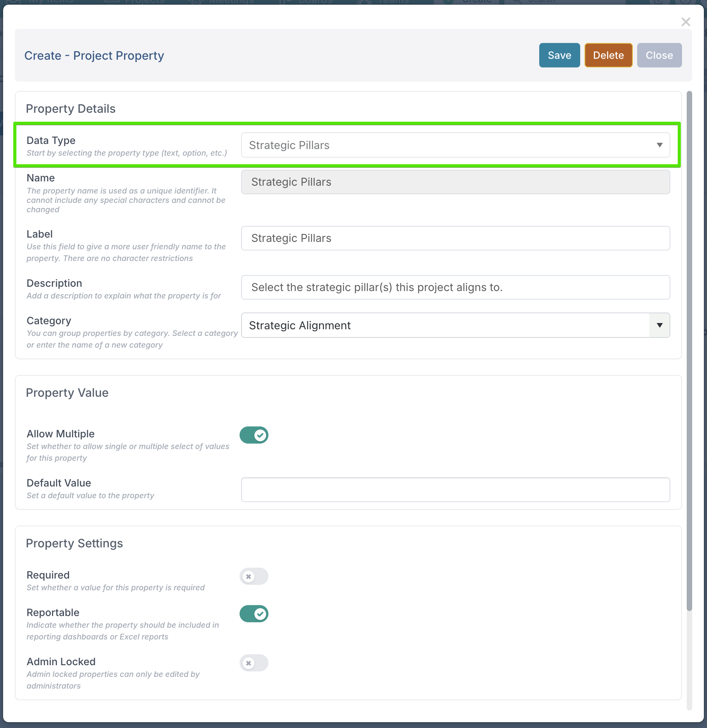This screenshot has width=707, height=728.
Task: Save the project property
Action: coord(559,55)
